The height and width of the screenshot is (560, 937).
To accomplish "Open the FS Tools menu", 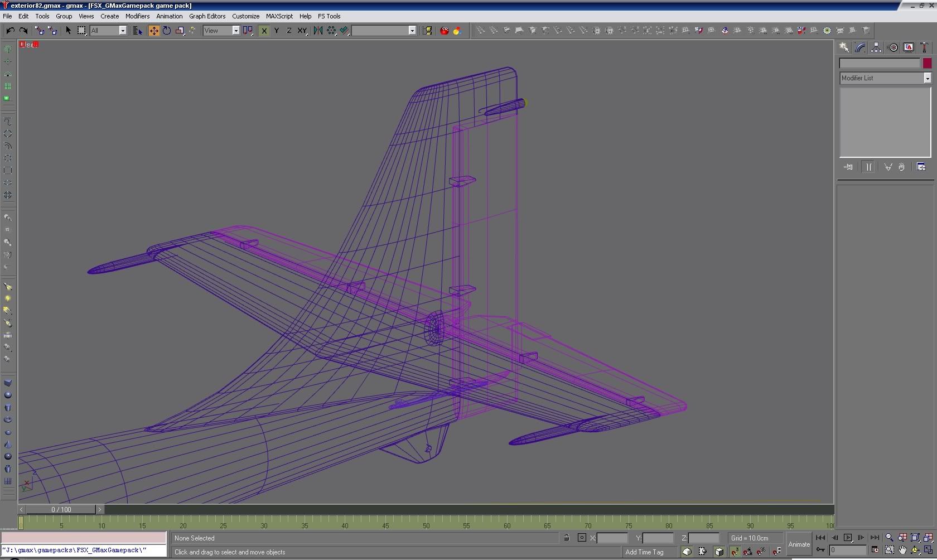I will 329,16.
